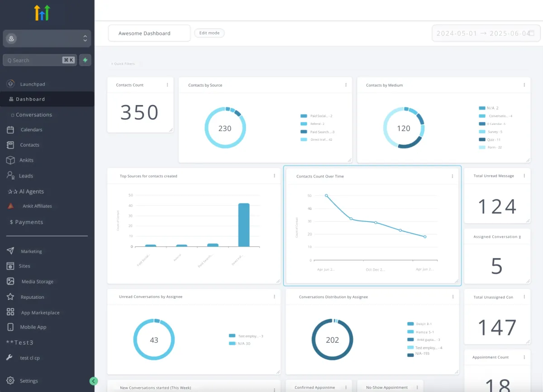Collapse the sidebar with the green arrow

click(94, 381)
